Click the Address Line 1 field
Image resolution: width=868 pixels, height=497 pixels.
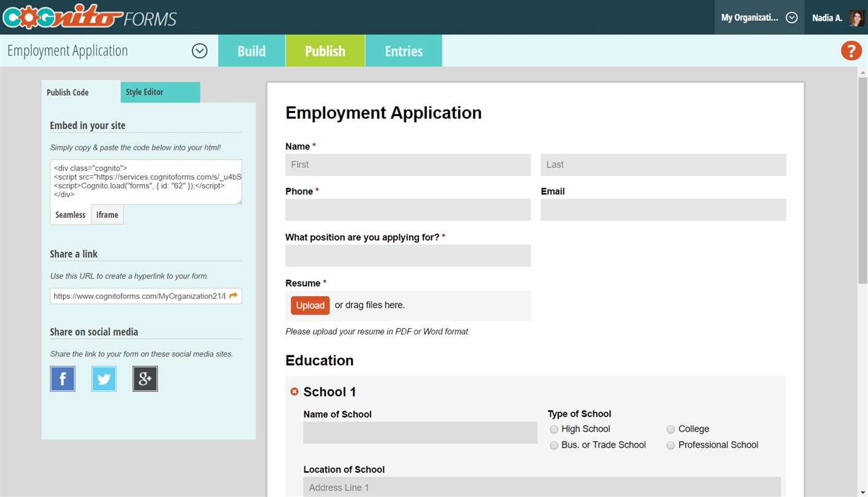tap(542, 487)
